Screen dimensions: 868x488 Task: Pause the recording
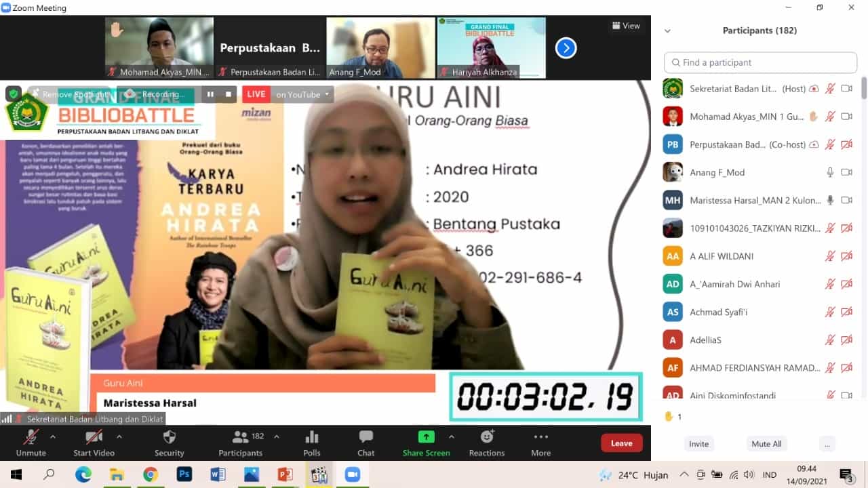tap(210, 94)
